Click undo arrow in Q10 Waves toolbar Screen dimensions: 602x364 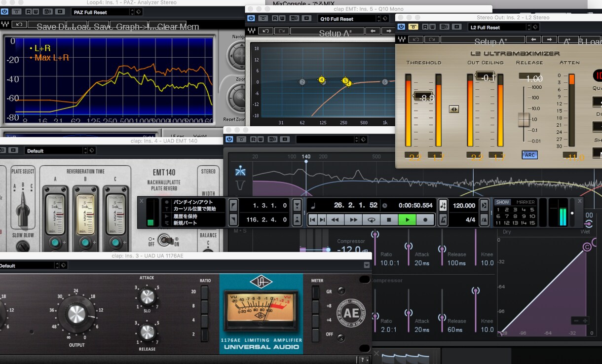(x=265, y=31)
